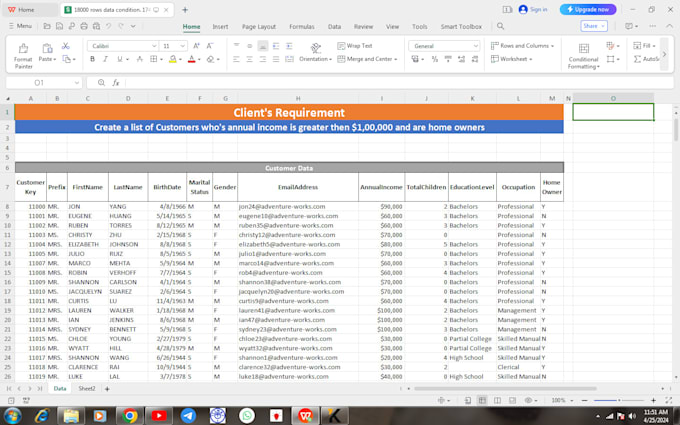Switch to Sheet2 worksheet tab
The width and height of the screenshot is (680, 425).
tap(87, 389)
